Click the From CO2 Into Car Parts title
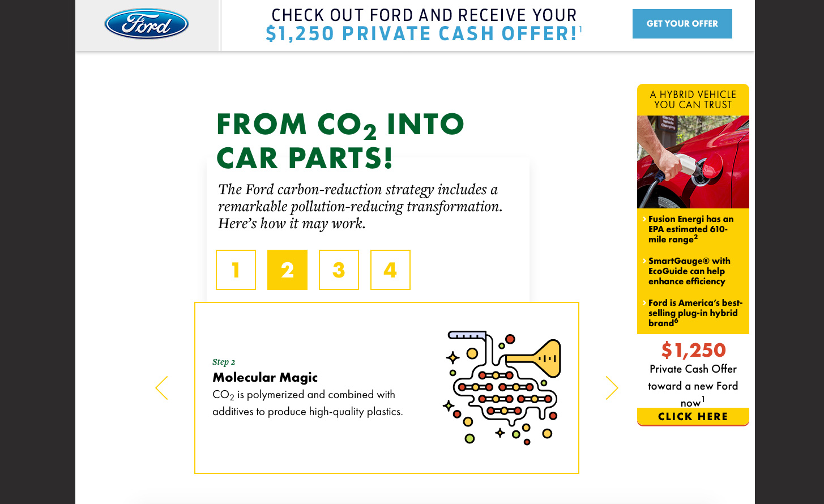 pyautogui.click(x=340, y=141)
